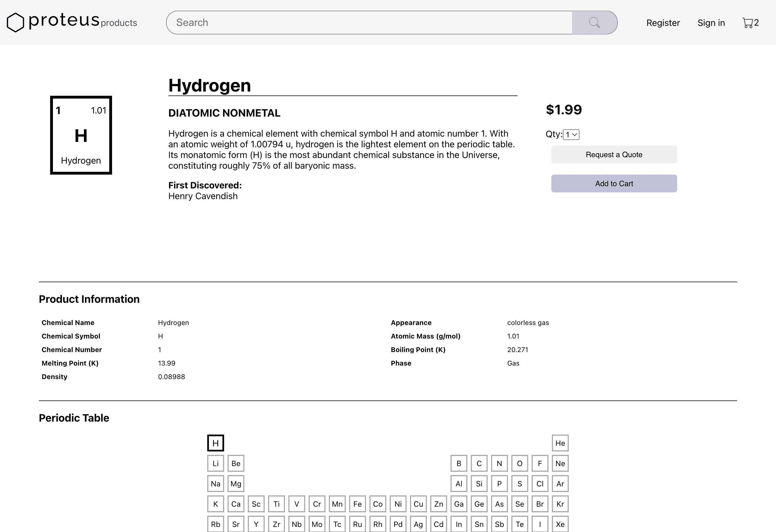Open the Qty quantity dropdown
Image resolution: width=776 pixels, height=532 pixels.
click(x=571, y=135)
